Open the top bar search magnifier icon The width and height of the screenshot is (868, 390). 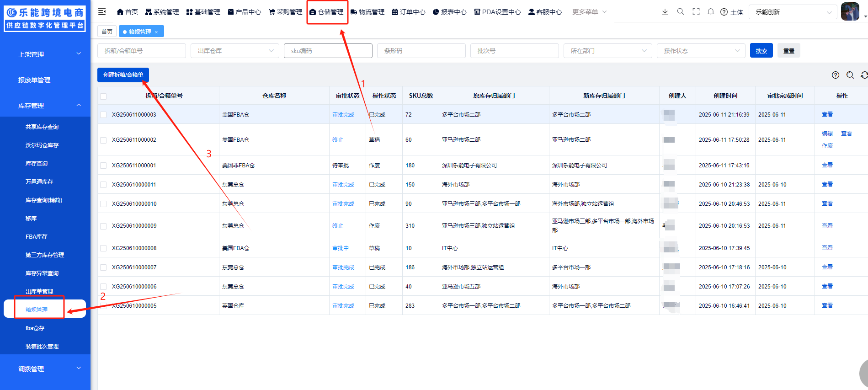click(x=681, y=12)
